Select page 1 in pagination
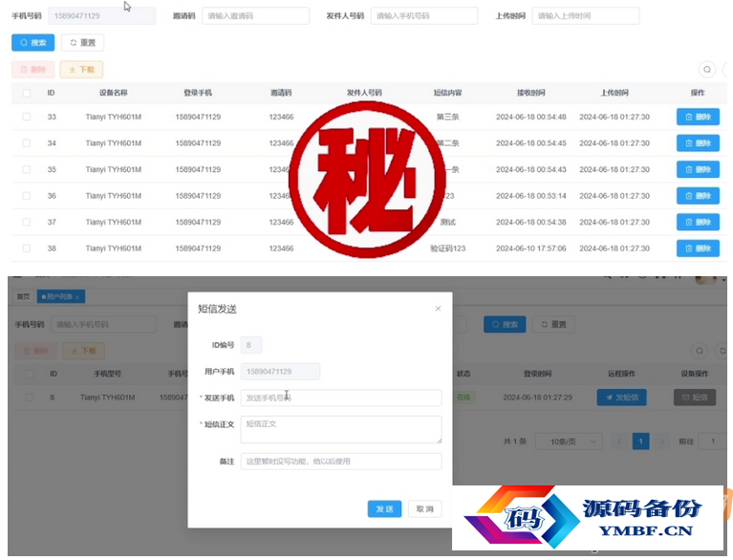This screenshot has width=733, height=560. click(x=640, y=442)
